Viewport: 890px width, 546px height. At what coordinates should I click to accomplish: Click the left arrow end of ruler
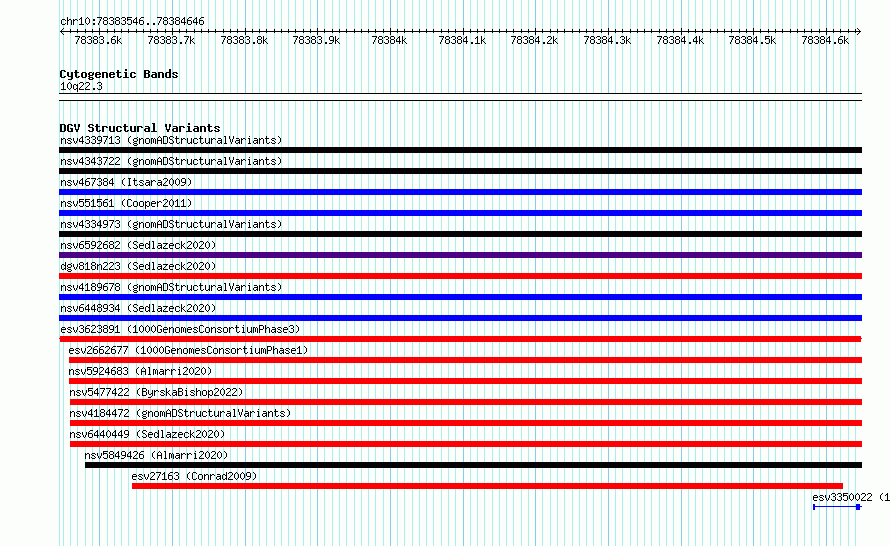62,32
